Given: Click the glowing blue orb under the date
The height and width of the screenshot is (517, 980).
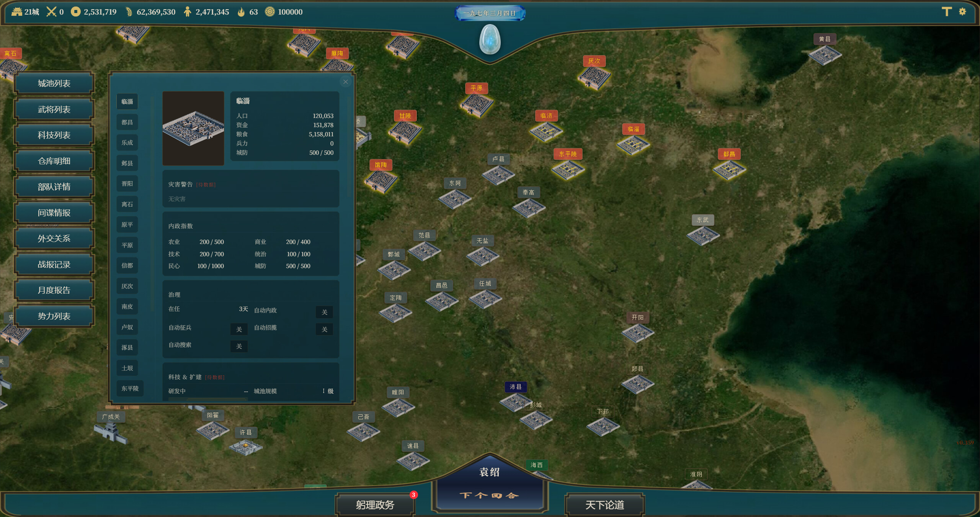Looking at the screenshot, I should pyautogui.click(x=490, y=39).
